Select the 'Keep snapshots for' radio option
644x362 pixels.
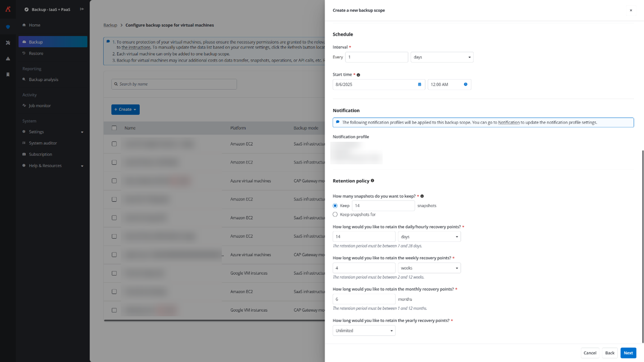[x=335, y=214]
